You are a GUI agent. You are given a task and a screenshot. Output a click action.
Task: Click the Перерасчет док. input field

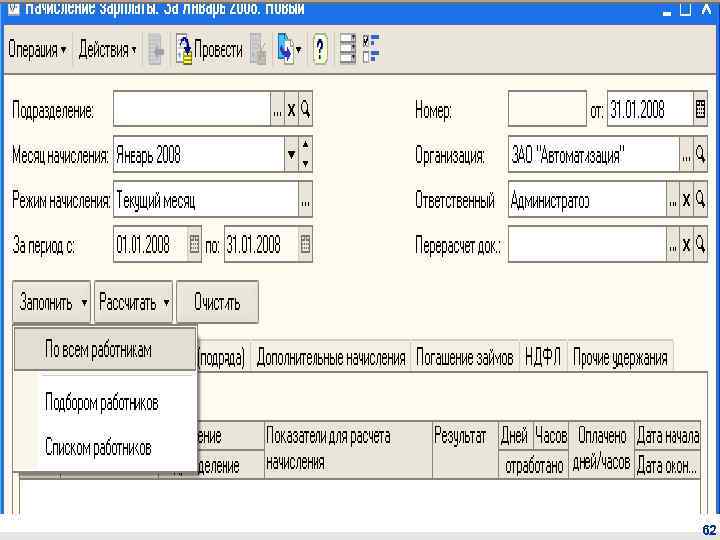(587, 244)
